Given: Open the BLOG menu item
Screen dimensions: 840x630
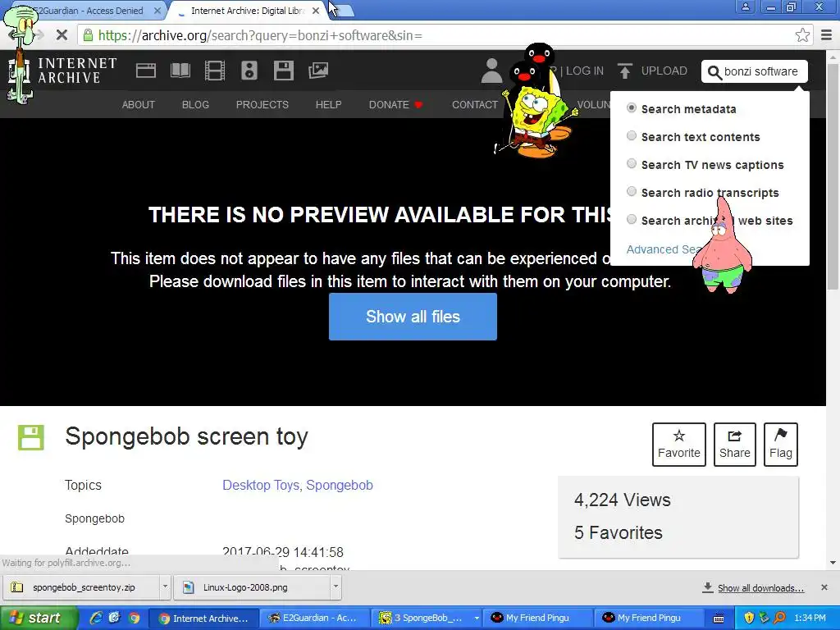Looking at the screenshot, I should (195, 105).
